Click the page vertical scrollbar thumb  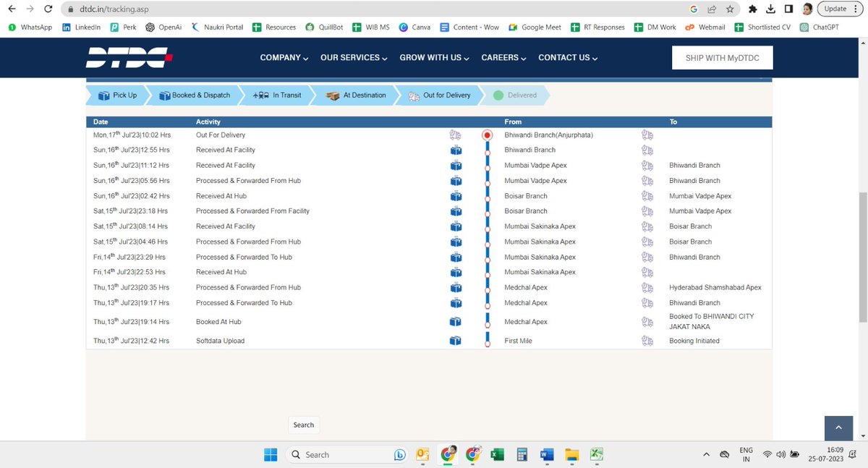pyautogui.click(x=863, y=257)
